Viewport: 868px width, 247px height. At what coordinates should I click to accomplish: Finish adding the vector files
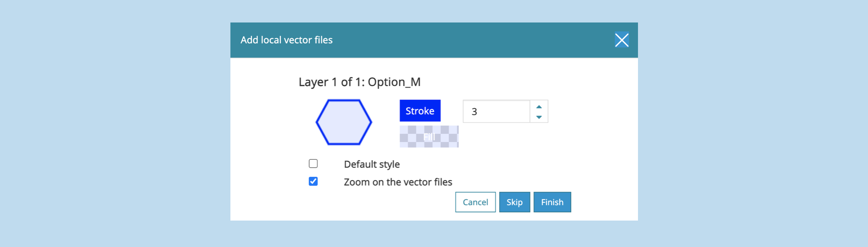552,202
